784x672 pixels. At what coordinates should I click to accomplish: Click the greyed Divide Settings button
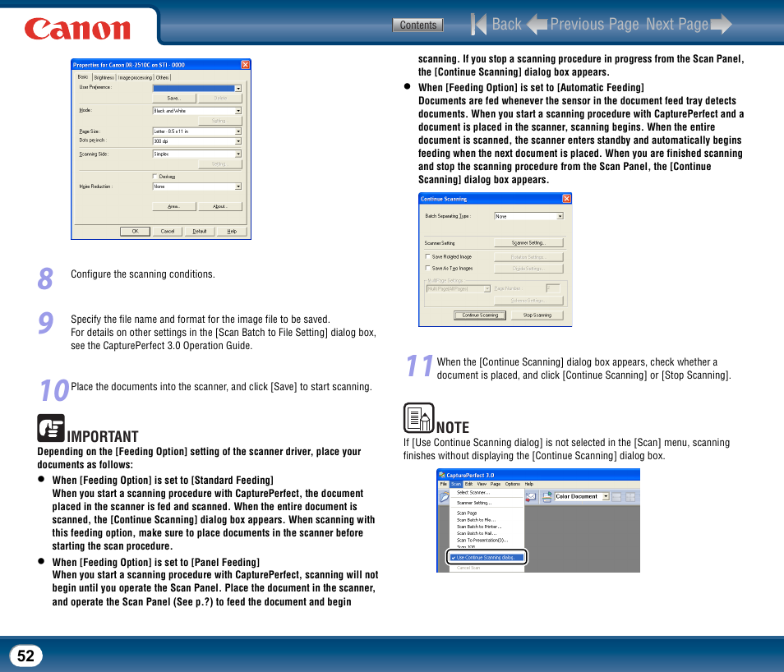tap(528, 269)
